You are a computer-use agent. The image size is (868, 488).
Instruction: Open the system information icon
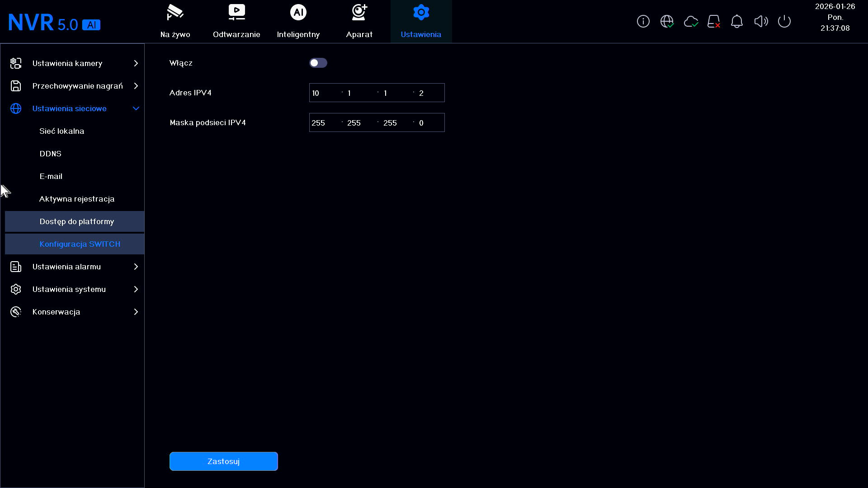coord(643,21)
